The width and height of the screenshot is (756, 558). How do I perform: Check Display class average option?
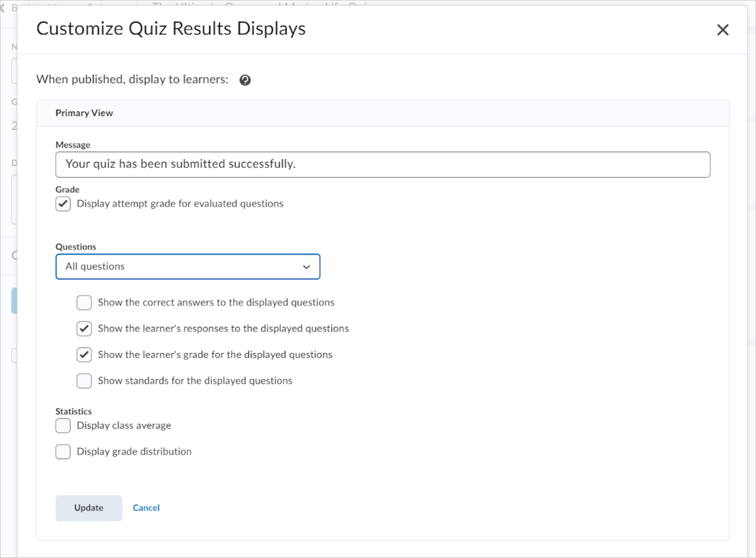pyautogui.click(x=63, y=426)
